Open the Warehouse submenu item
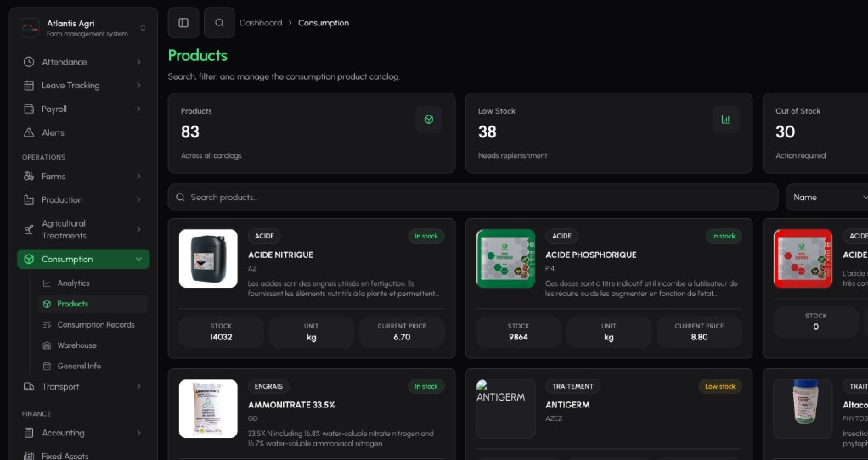The height and width of the screenshot is (460, 868). (x=93, y=345)
